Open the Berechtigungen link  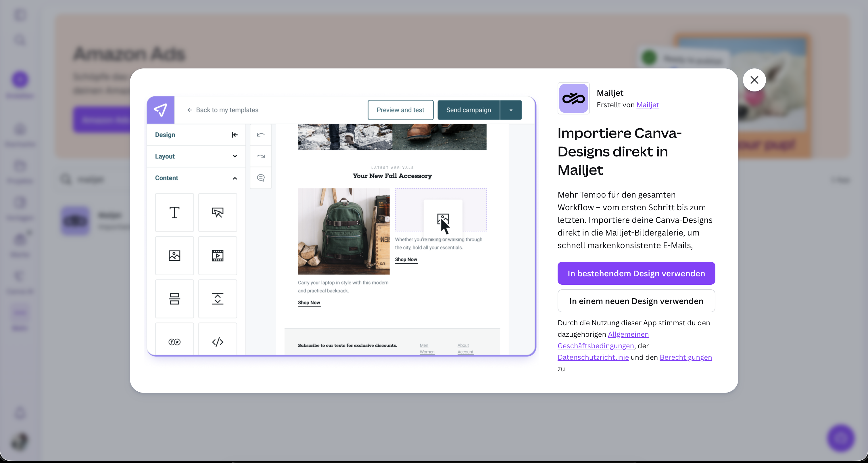686,357
